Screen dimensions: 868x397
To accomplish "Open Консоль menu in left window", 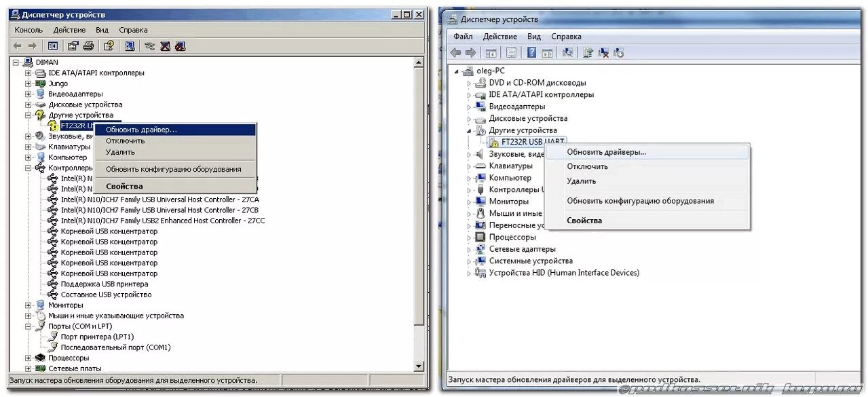I will click(x=29, y=30).
